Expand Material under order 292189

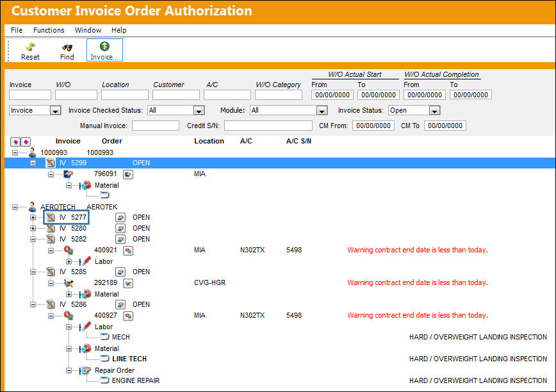[69, 294]
